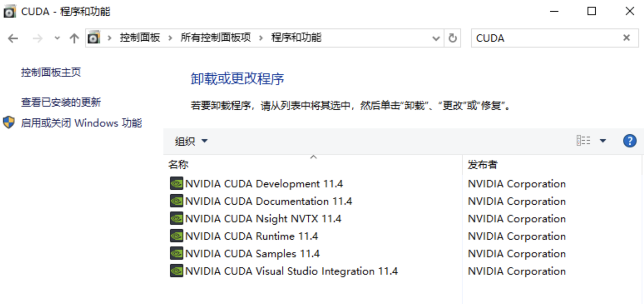Open the help question mark icon
Screen dimensions: 644x304
pos(629,141)
